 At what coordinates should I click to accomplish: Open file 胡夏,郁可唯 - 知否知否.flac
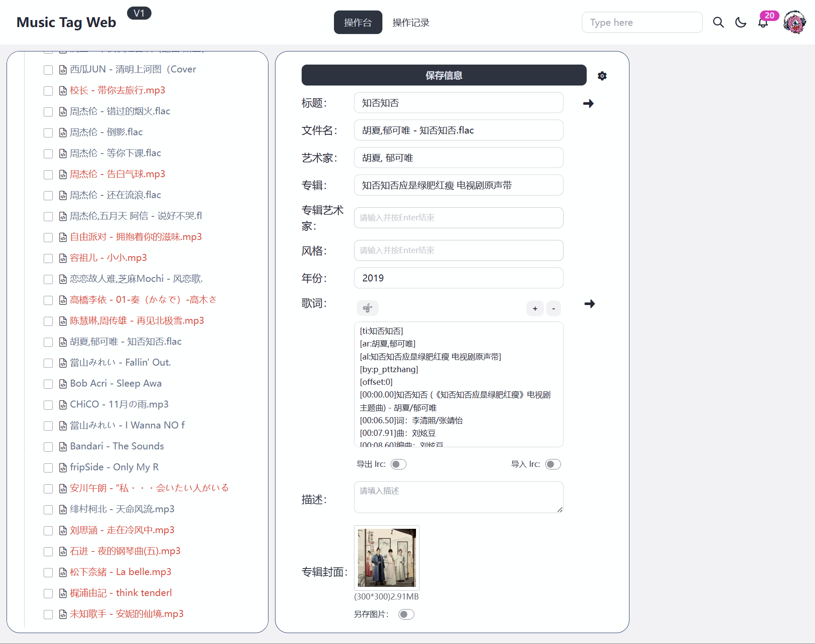point(125,342)
